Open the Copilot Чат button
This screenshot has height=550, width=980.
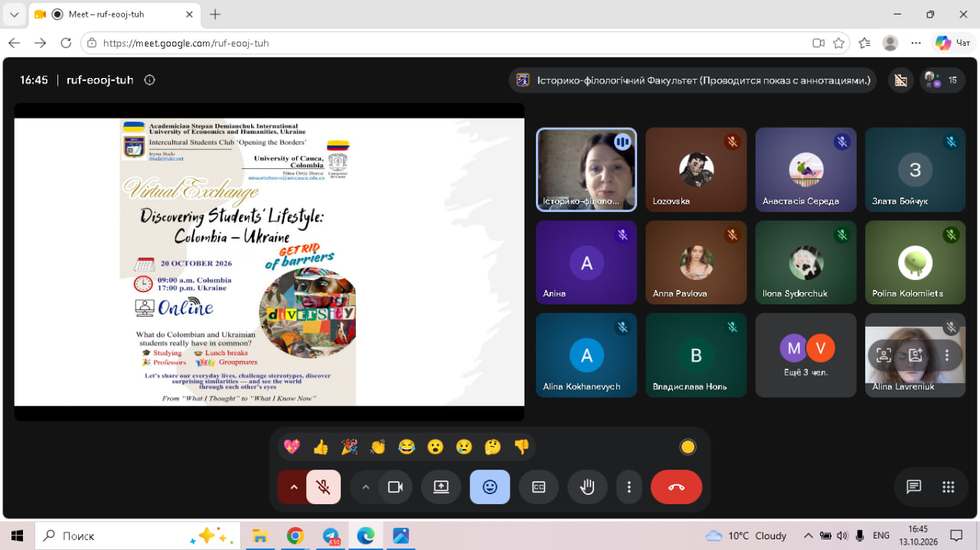pos(953,43)
